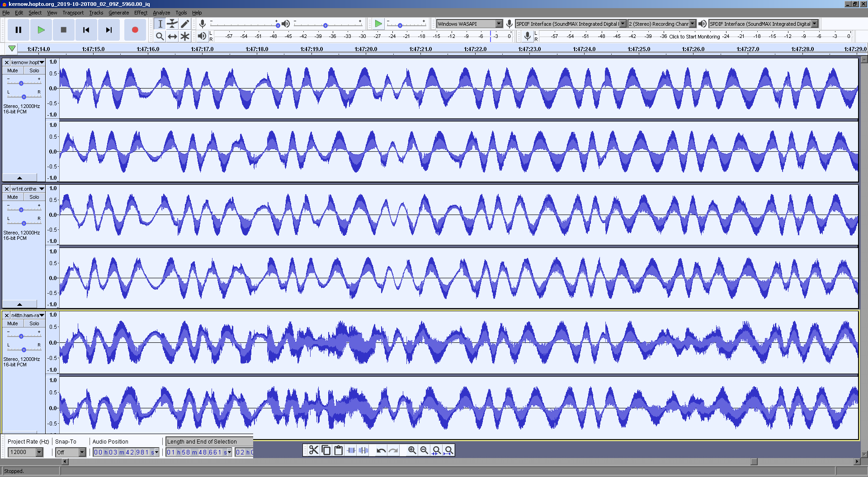Open the Windows WASAPI host dropdown
868x477 pixels.
coord(499,24)
